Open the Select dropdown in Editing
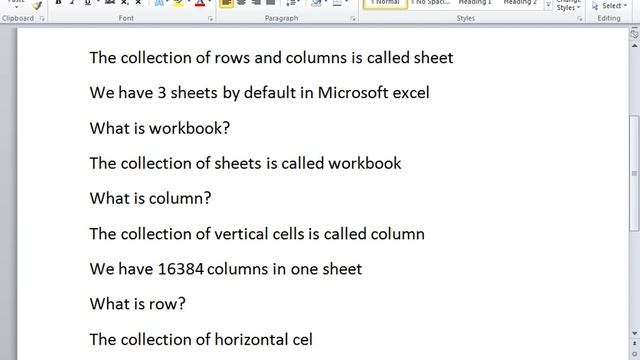Screen dimensions: 640x360 click(x=609, y=6)
